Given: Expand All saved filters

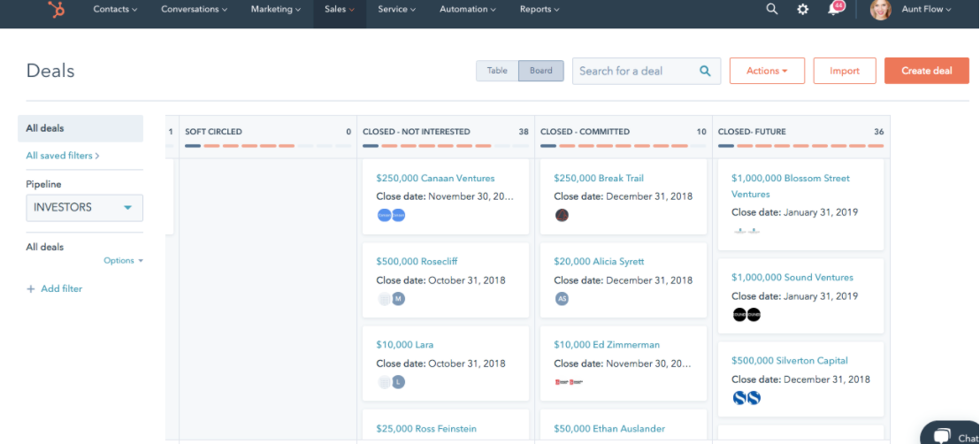Looking at the screenshot, I should [63, 156].
